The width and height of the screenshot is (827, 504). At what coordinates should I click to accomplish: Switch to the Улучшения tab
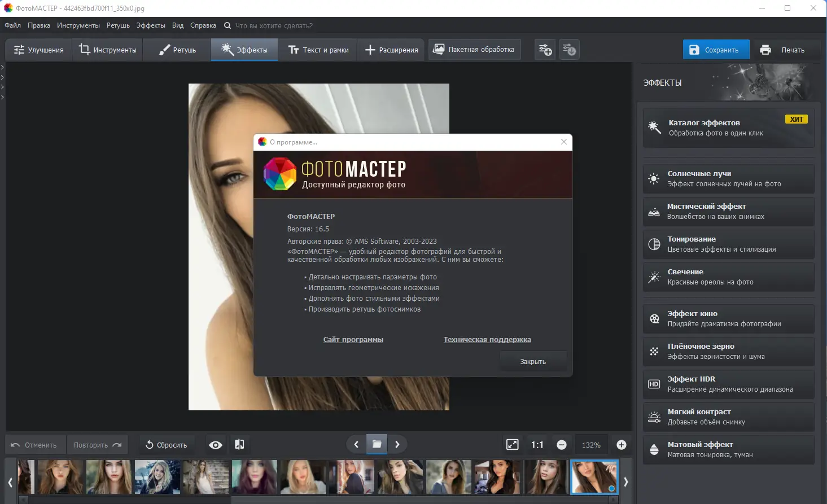(x=38, y=50)
